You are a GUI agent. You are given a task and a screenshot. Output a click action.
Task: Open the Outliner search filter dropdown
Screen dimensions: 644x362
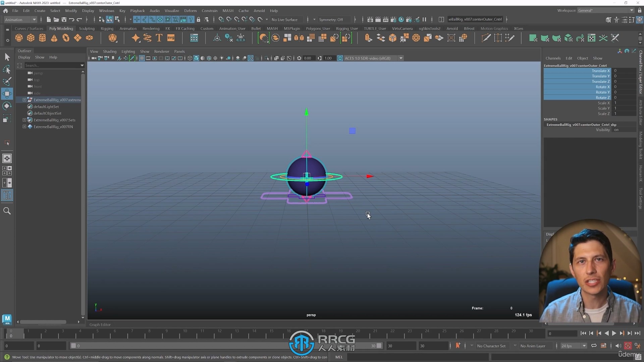tap(82, 65)
